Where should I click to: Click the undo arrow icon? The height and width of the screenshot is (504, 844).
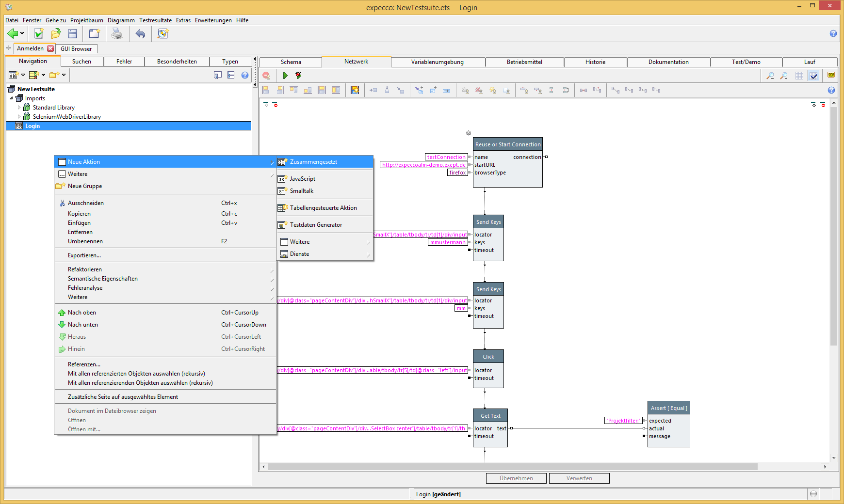click(x=140, y=33)
